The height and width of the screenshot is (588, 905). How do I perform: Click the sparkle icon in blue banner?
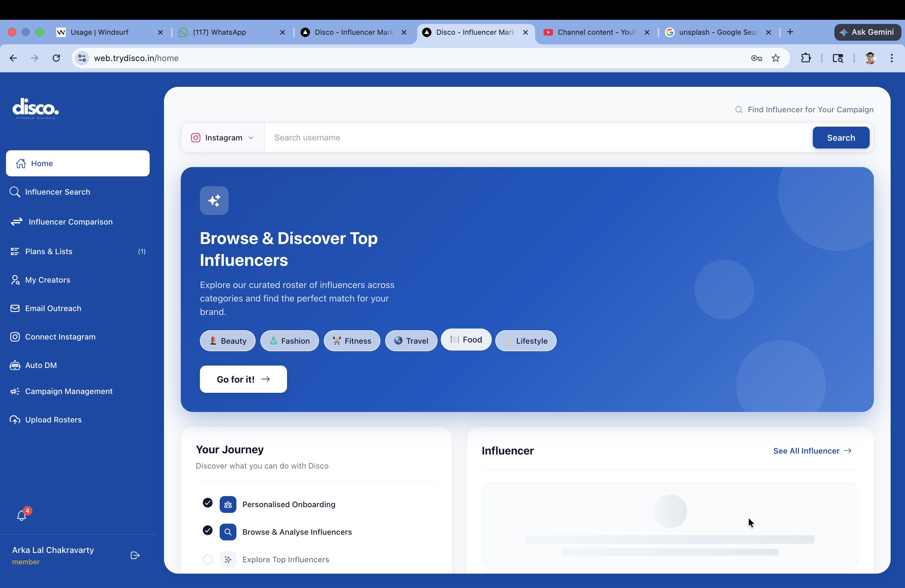[x=214, y=200]
